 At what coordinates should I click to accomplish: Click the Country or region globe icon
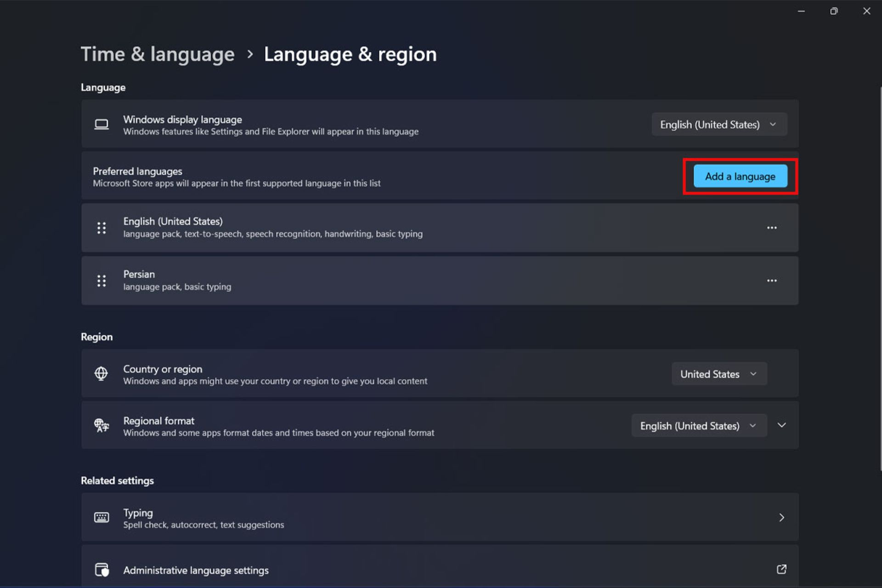pos(101,373)
